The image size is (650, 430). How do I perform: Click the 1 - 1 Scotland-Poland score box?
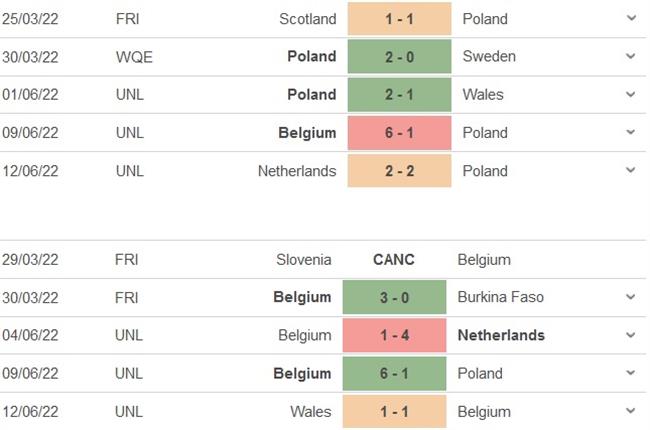point(399,19)
